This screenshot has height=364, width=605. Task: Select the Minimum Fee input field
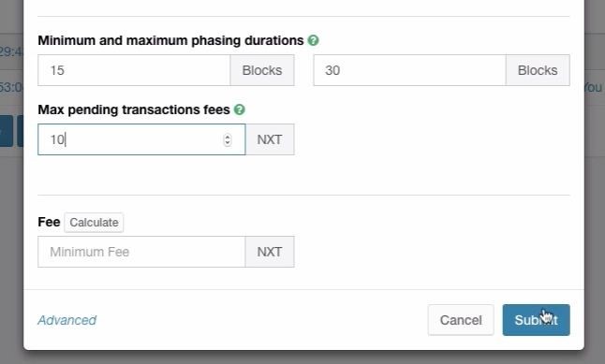(141, 252)
